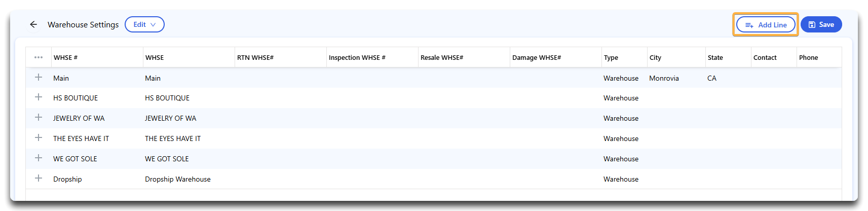Expand the Main warehouse row plus icon
This screenshot has height=211, width=868.
coord(39,78)
